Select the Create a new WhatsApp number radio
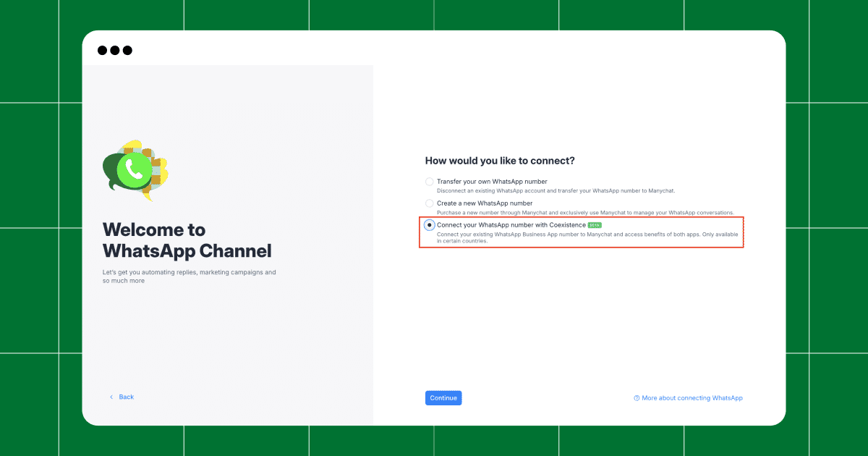Screen dimensions: 868x456 tap(430, 203)
